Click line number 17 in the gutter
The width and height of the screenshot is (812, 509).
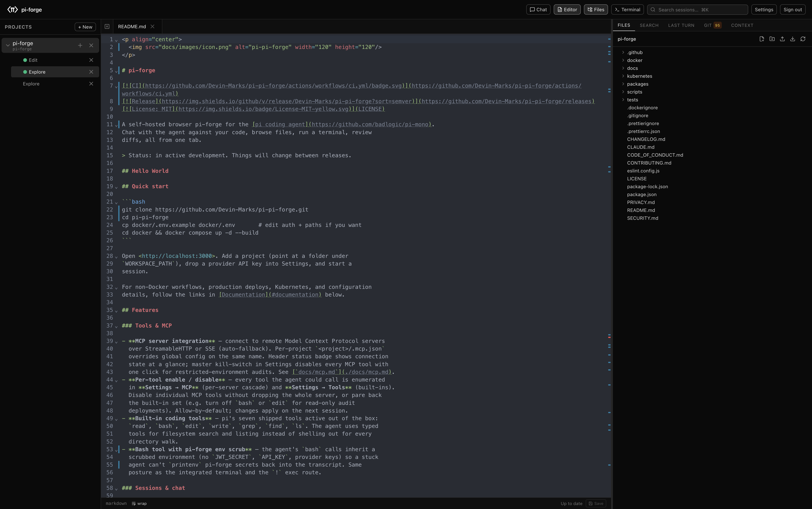pyautogui.click(x=110, y=171)
